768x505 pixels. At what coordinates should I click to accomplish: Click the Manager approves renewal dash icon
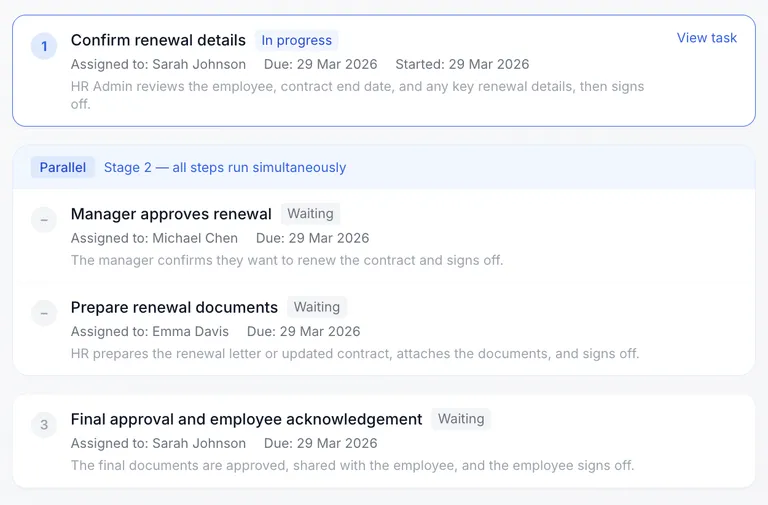click(44, 219)
